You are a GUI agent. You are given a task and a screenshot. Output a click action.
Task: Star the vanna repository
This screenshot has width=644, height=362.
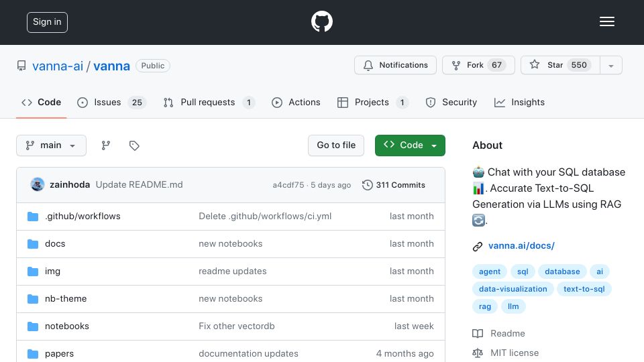point(560,65)
